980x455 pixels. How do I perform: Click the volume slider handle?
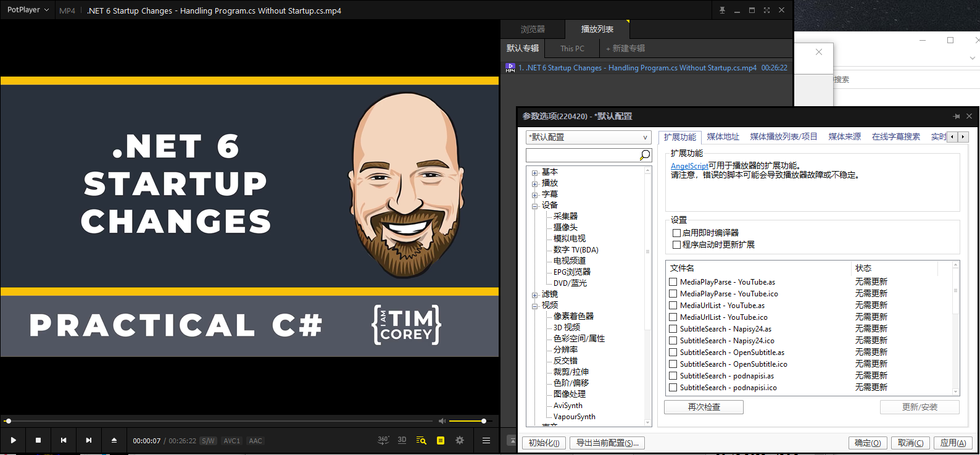pos(484,421)
